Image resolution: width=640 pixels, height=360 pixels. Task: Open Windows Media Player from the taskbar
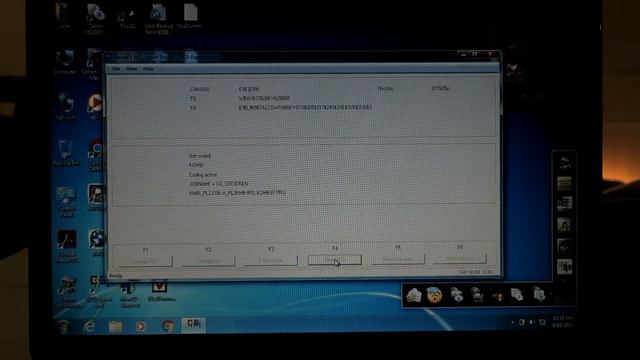140,326
